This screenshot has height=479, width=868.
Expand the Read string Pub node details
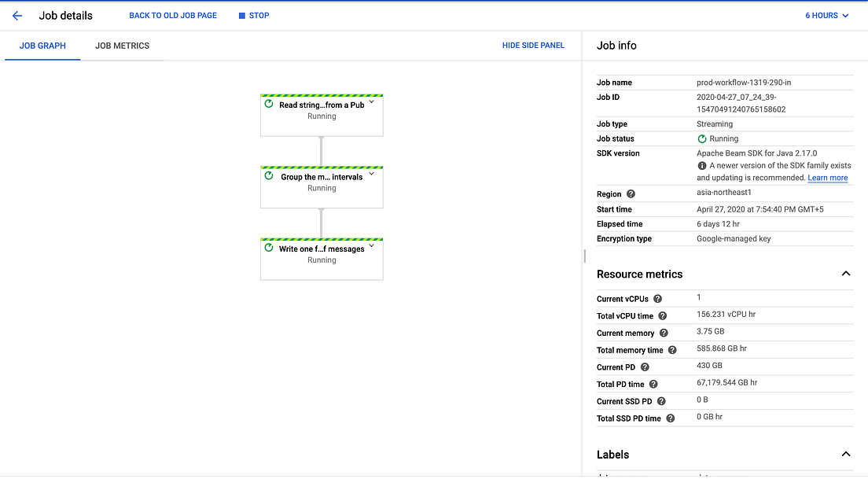point(371,101)
